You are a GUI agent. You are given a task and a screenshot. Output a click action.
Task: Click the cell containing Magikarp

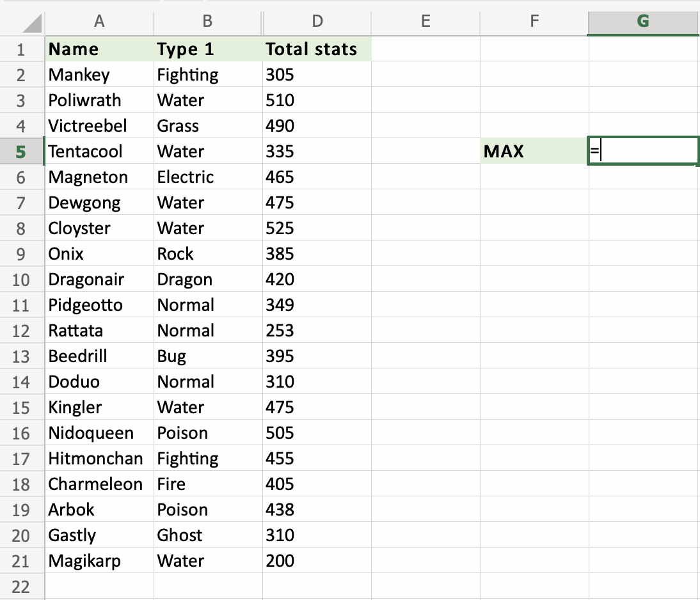[99, 561]
